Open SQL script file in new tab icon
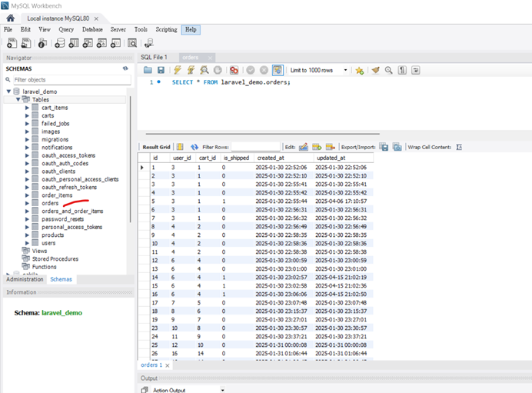This screenshot has height=393, width=532. pyautogui.click(x=26, y=43)
